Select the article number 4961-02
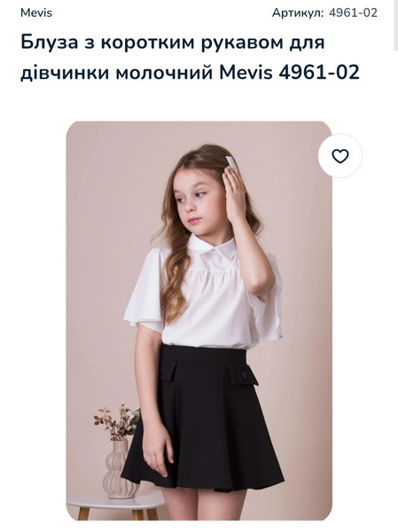Viewport: 398px width, 532px height. 353,13
